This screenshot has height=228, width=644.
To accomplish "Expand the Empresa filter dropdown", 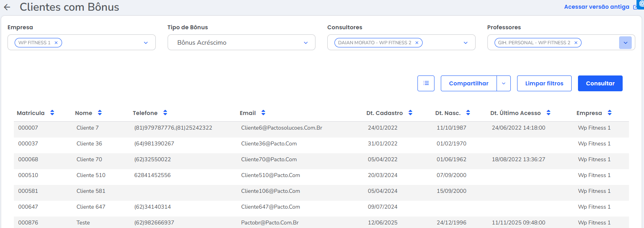I will (x=146, y=43).
